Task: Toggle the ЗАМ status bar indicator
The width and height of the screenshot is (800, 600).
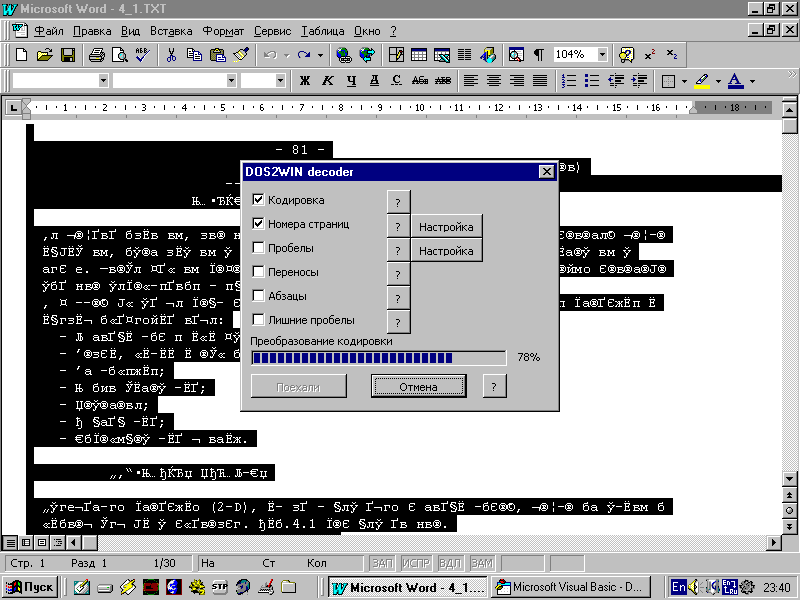Action: point(482,563)
